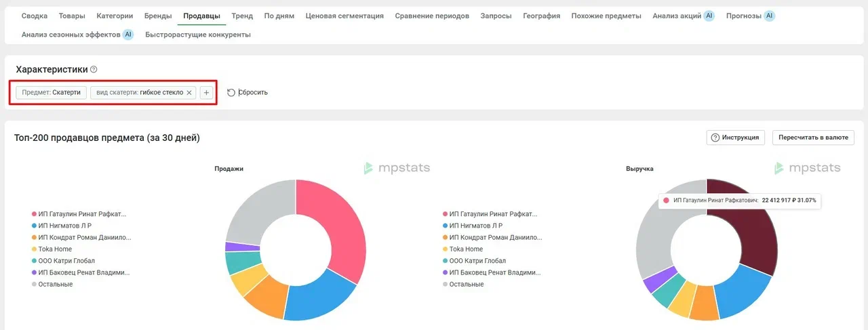
Task: Toggle ИП Кондрат Роман in Выручка legend
Action: pos(492,238)
